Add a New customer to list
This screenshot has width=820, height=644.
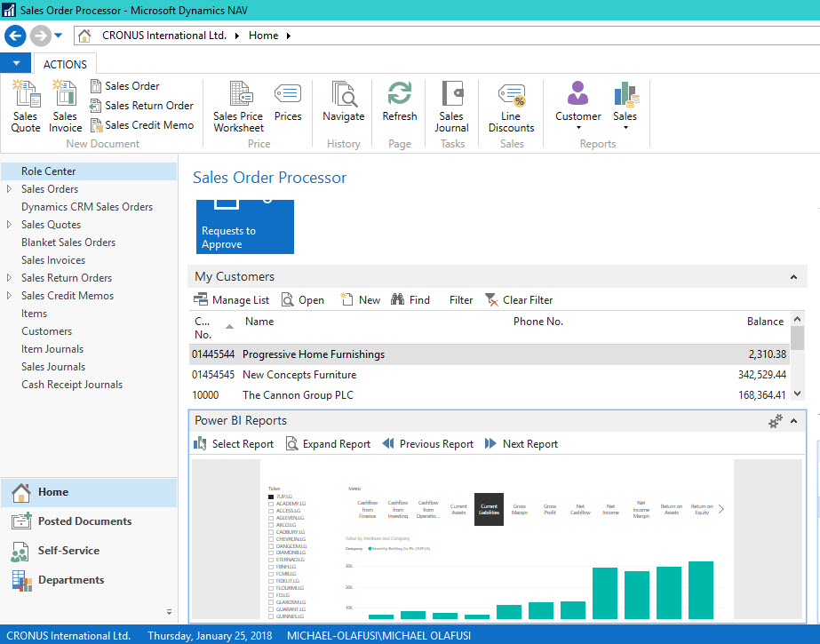coord(361,299)
